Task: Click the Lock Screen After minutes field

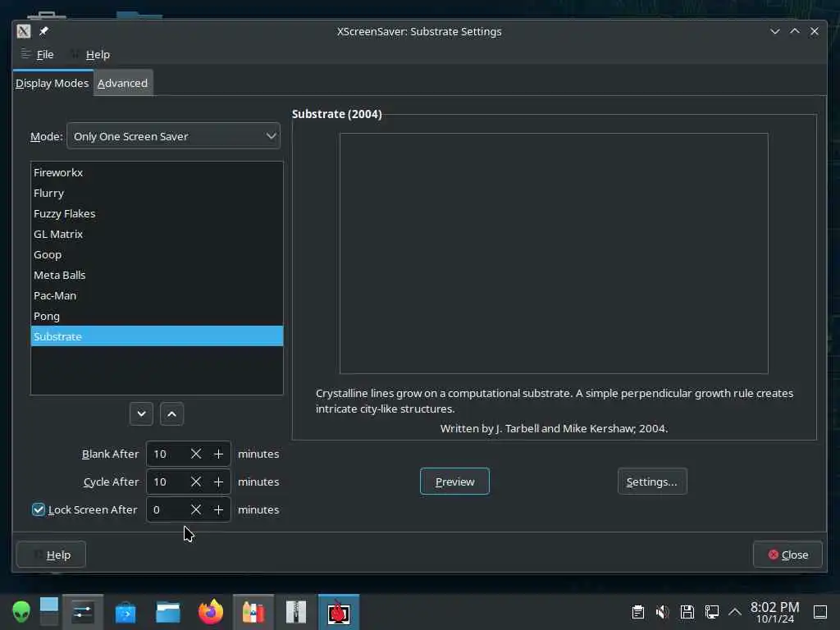Action: (167, 509)
